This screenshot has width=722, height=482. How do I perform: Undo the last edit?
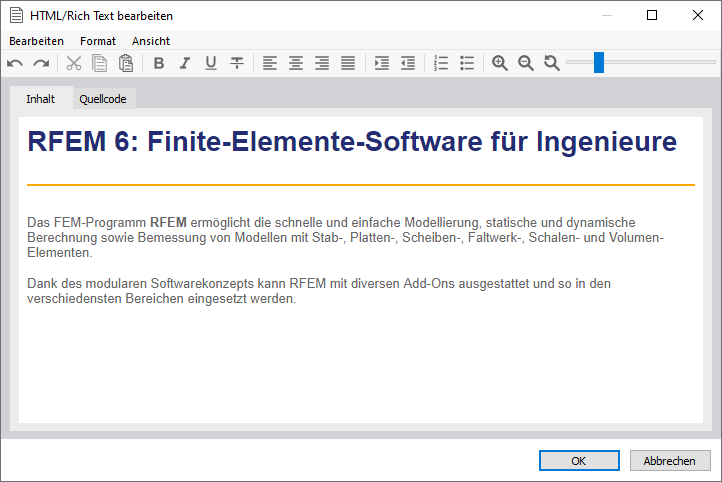(15, 63)
